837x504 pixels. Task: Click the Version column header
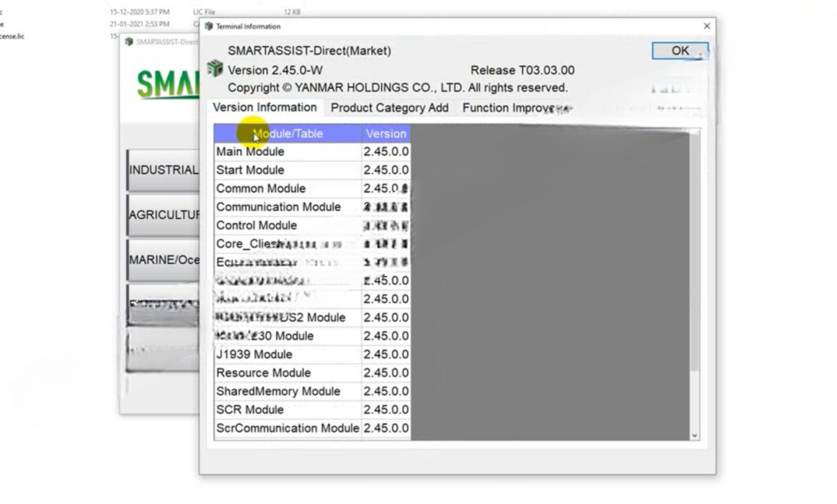[x=386, y=134]
